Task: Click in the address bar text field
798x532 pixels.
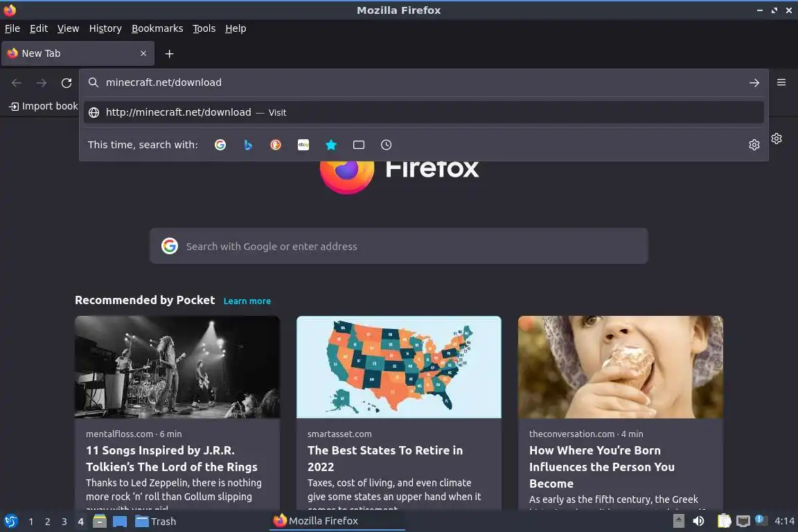Action: [423, 82]
